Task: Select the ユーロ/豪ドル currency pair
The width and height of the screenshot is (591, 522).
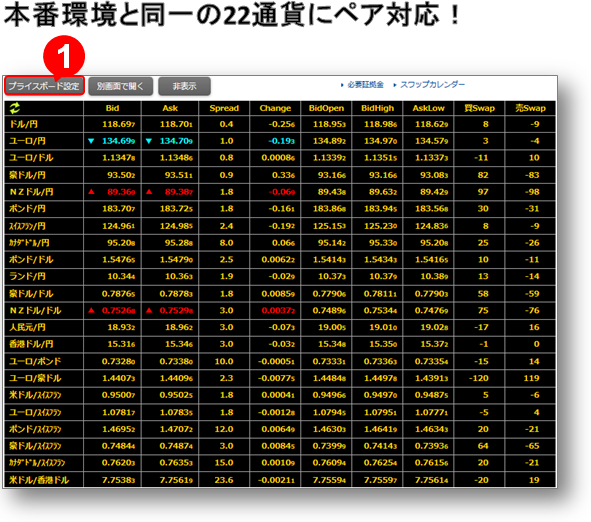Action: 35,378
